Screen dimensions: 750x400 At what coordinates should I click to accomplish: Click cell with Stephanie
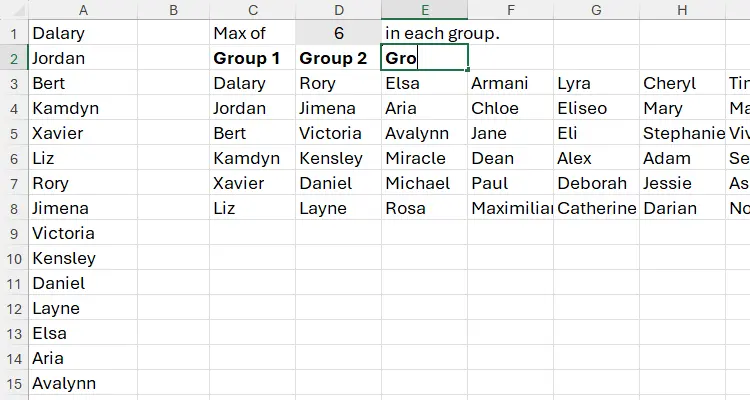(682, 133)
